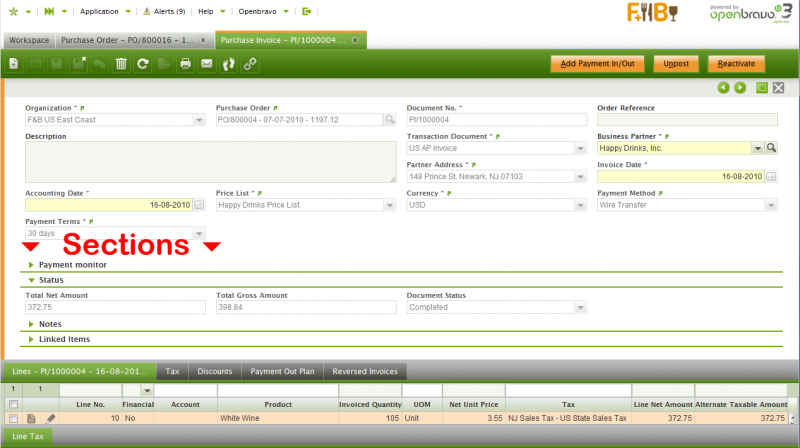Click the email envelope icon

pos(207,64)
